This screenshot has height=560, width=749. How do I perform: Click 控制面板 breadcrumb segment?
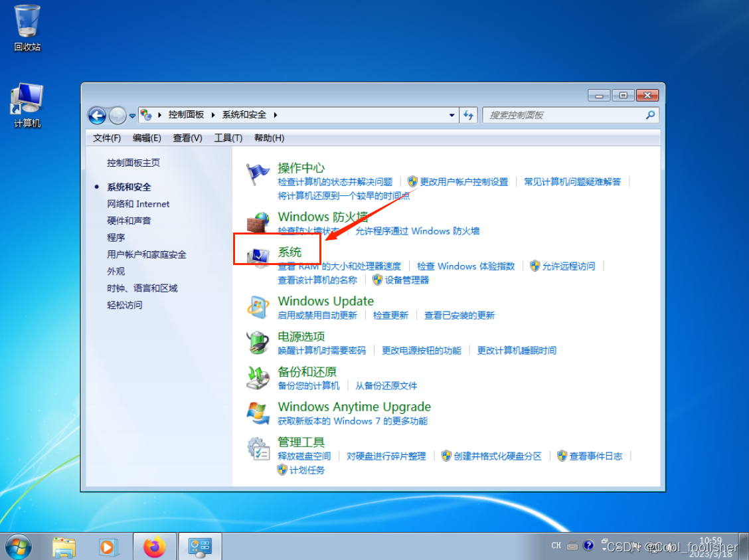[x=187, y=115]
